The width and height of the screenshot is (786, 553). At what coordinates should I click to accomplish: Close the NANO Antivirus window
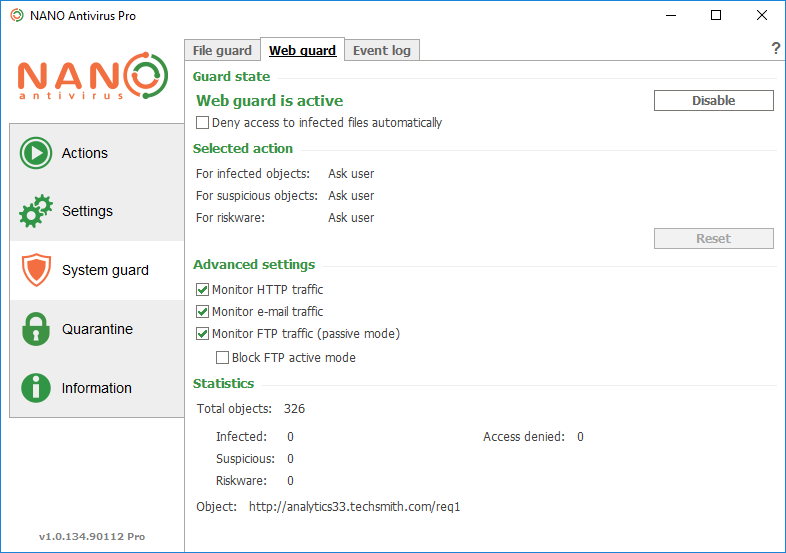761,16
